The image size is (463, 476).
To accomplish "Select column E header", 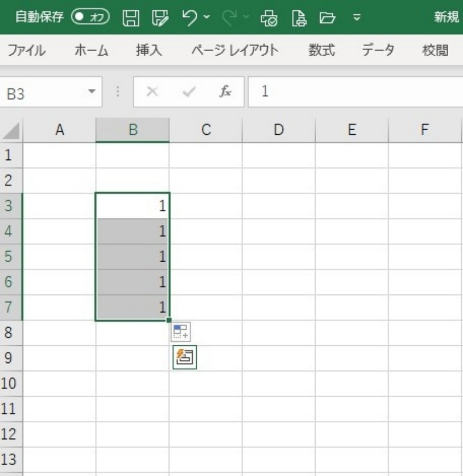I will pos(352,130).
